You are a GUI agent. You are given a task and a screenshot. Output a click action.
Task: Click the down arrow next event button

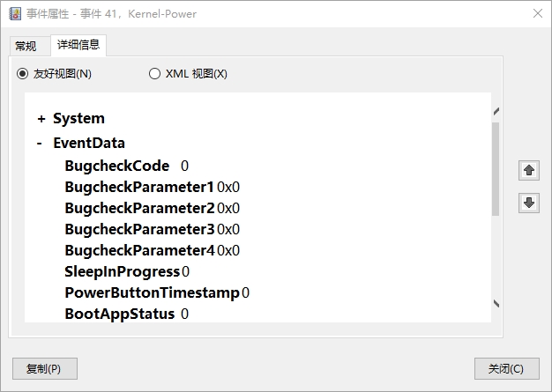[x=529, y=203]
